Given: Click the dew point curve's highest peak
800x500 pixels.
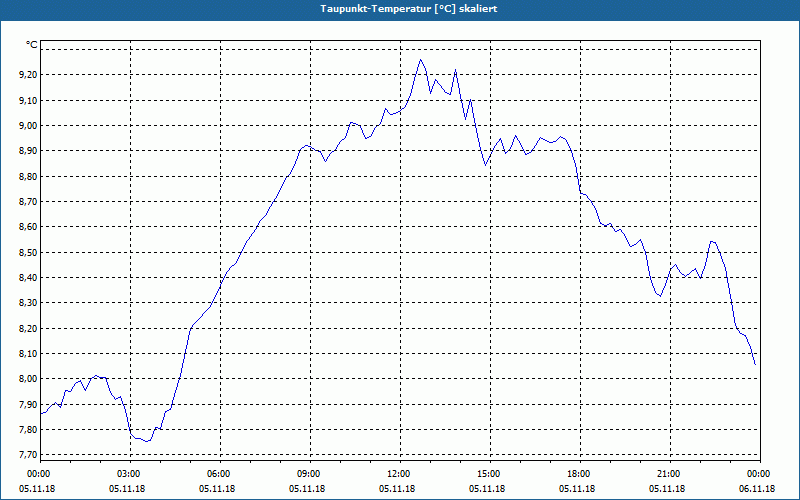Looking at the screenshot, I should coord(420,60).
